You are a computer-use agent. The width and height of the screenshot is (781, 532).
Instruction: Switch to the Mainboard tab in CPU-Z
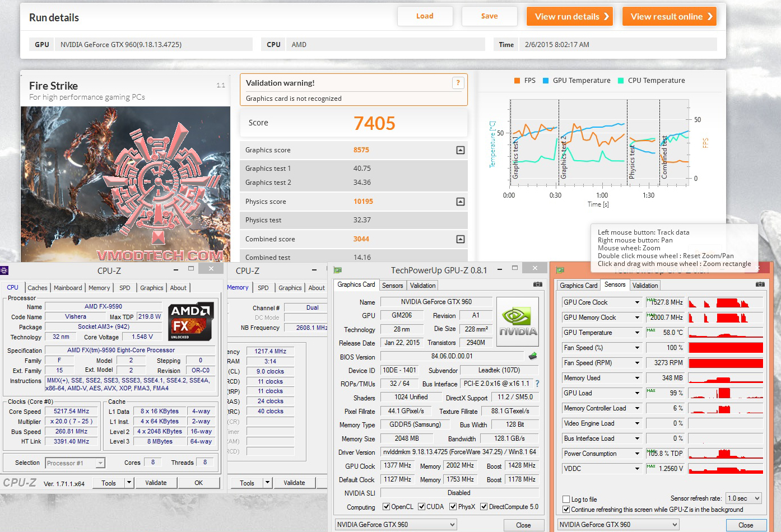coord(68,288)
